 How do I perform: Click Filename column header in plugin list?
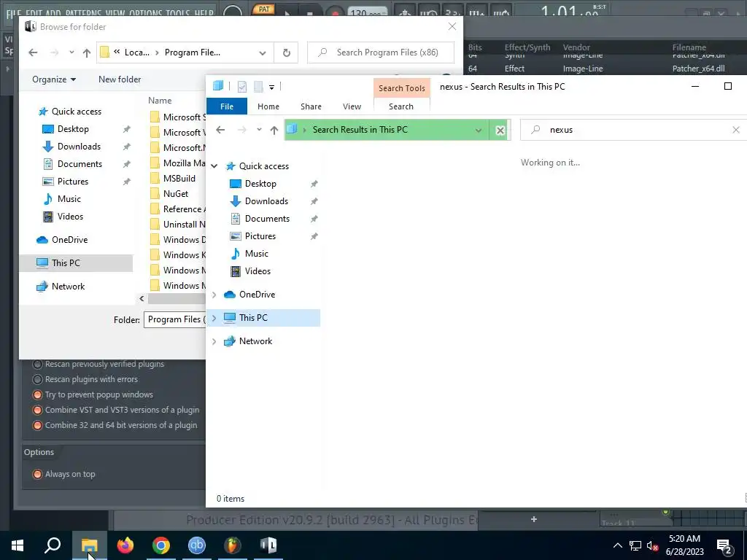pyautogui.click(x=689, y=47)
